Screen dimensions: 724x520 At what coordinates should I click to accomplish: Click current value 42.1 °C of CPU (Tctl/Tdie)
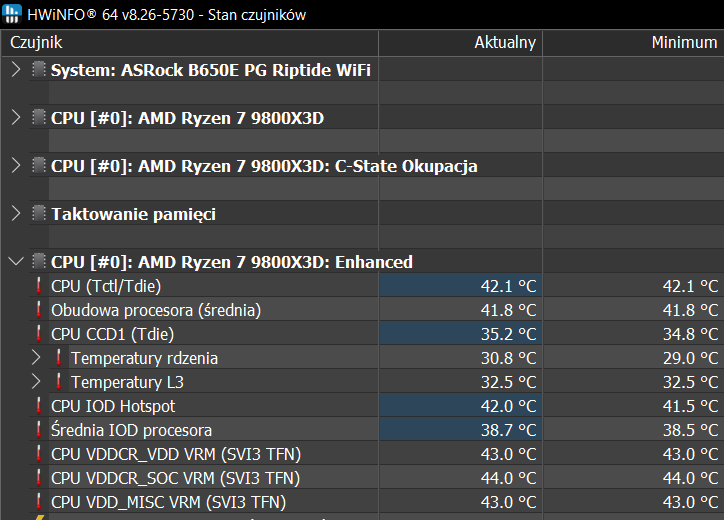point(508,286)
